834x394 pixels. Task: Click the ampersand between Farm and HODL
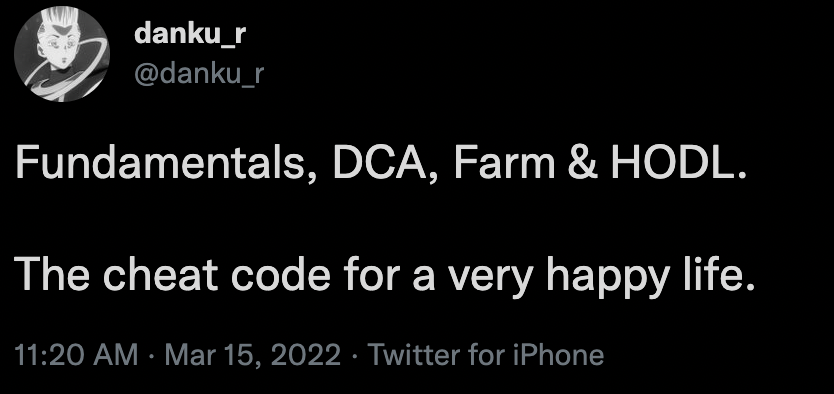tap(582, 164)
